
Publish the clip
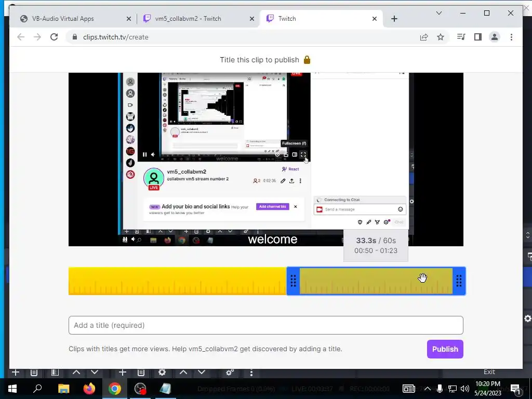click(x=445, y=349)
